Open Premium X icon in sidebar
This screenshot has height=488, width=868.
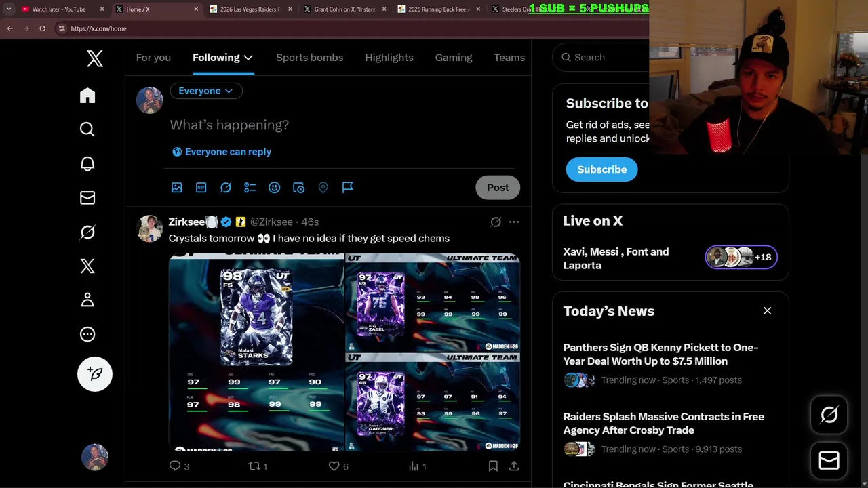tap(87, 266)
